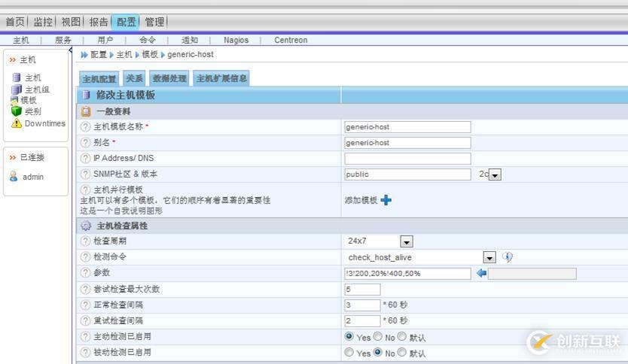
Task: Click the 主机 server icon in sidebar
Action: click(17, 77)
